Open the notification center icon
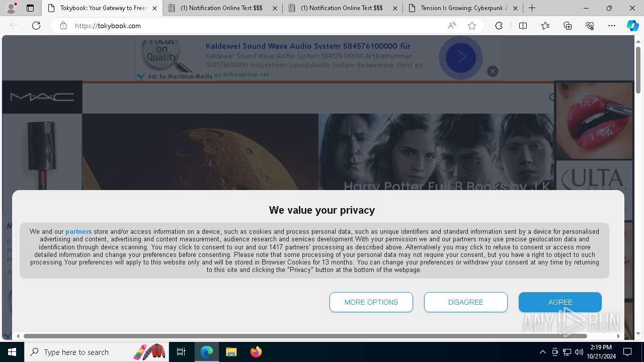The image size is (644, 362). click(627, 352)
